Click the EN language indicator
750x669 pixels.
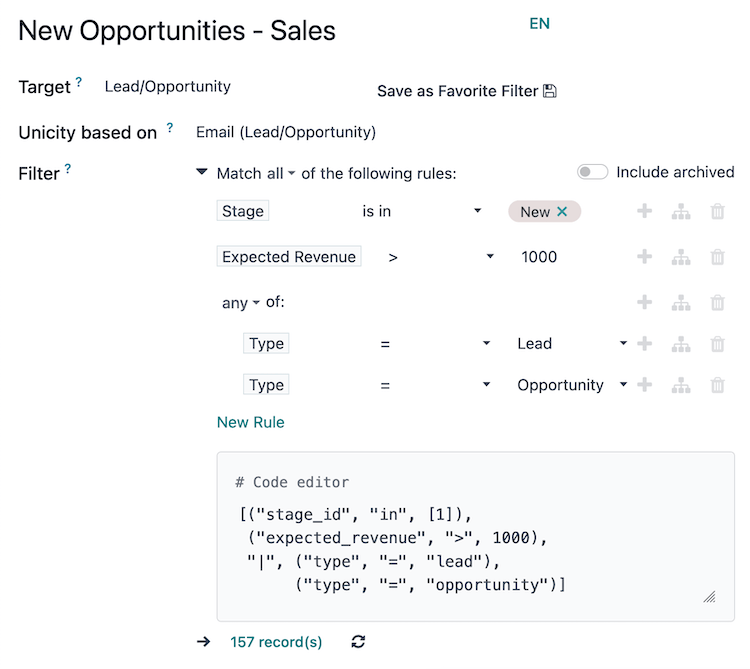(x=539, y=23)
